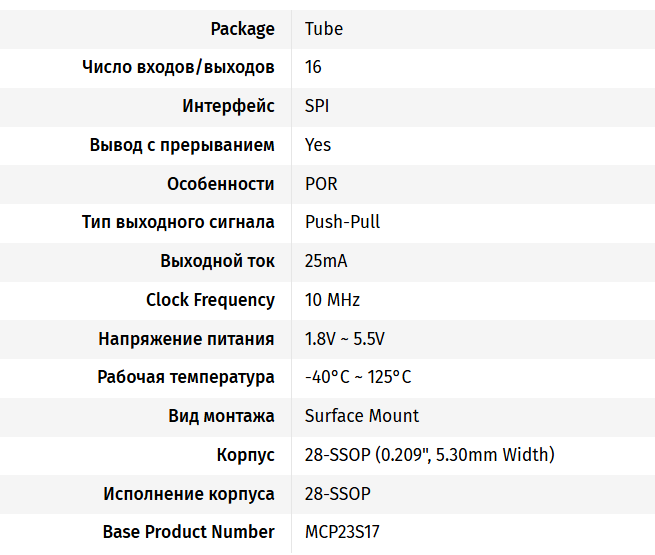Select the 1.8V ~ 5.5V voltage value
Screen dimensions: 655x555
(345, 339)
